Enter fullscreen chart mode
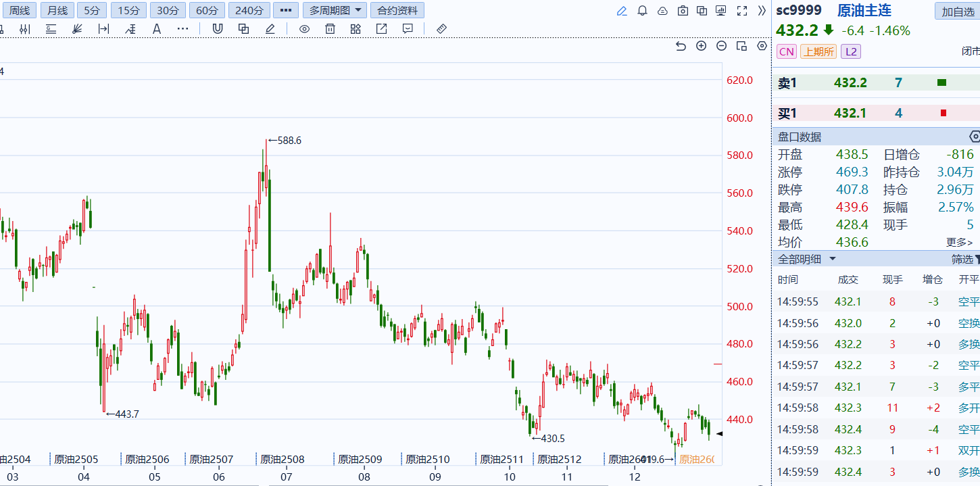The width and height of the screenshot is (980, 486). (741, 11)
